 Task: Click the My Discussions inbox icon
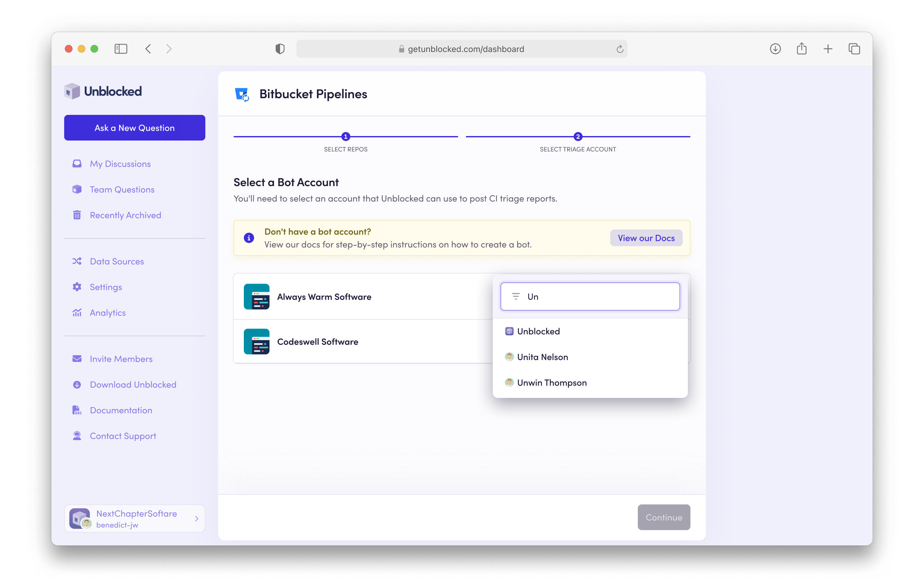coord(77,164)
